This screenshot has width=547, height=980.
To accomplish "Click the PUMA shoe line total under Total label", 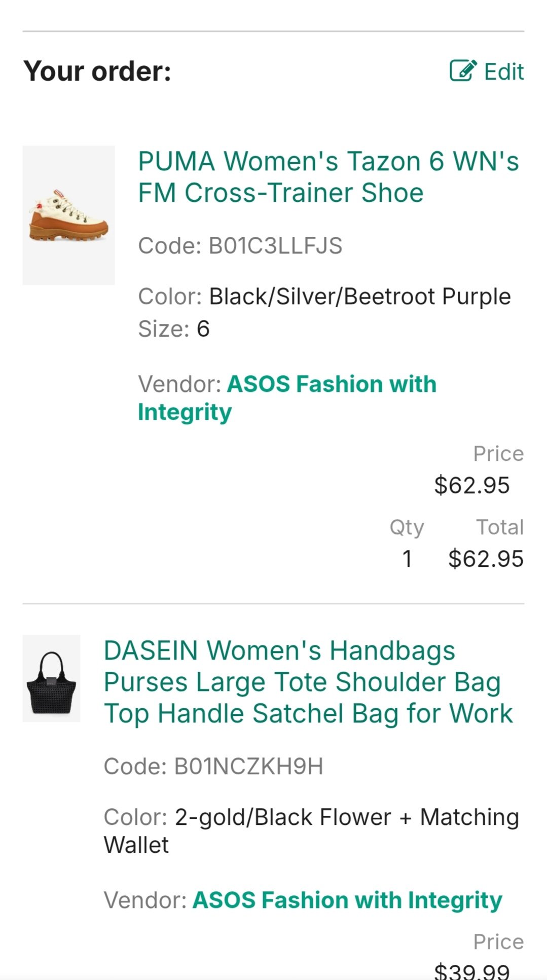I will click(x=486, y=559).
